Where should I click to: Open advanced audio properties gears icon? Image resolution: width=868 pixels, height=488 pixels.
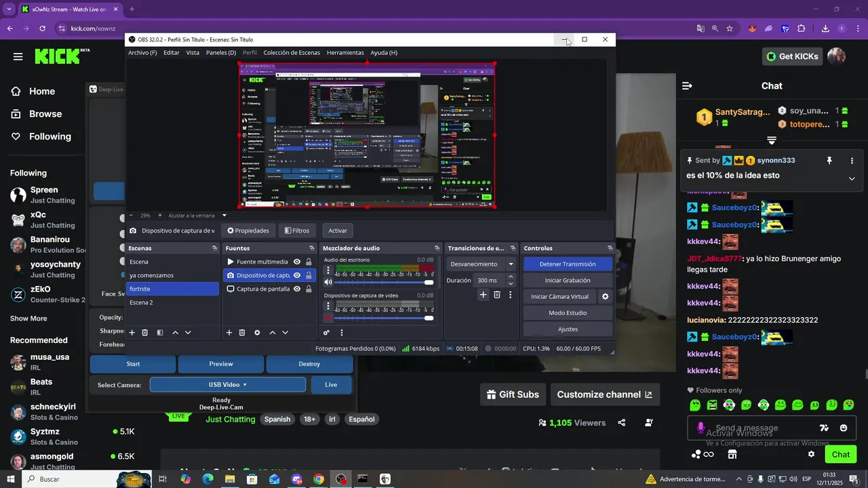click(x=327, y=333)
